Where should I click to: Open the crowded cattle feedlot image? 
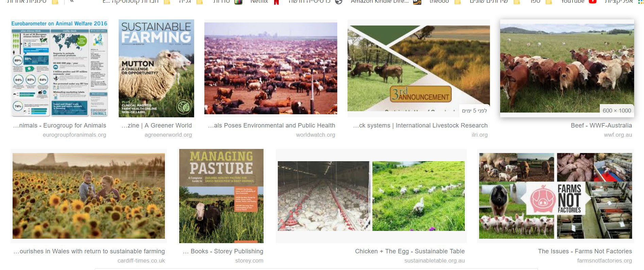tap(271, 68)
